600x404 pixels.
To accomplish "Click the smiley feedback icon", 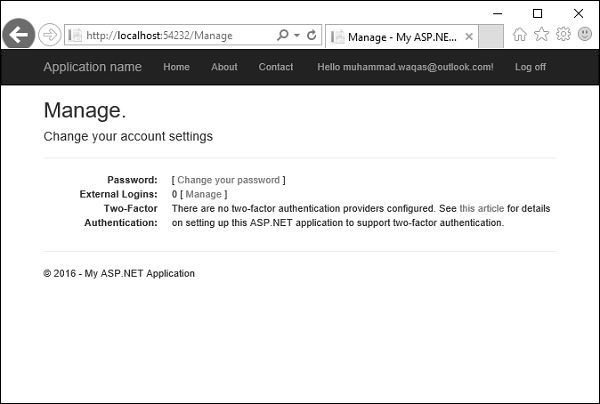I will tap(585, 34).
